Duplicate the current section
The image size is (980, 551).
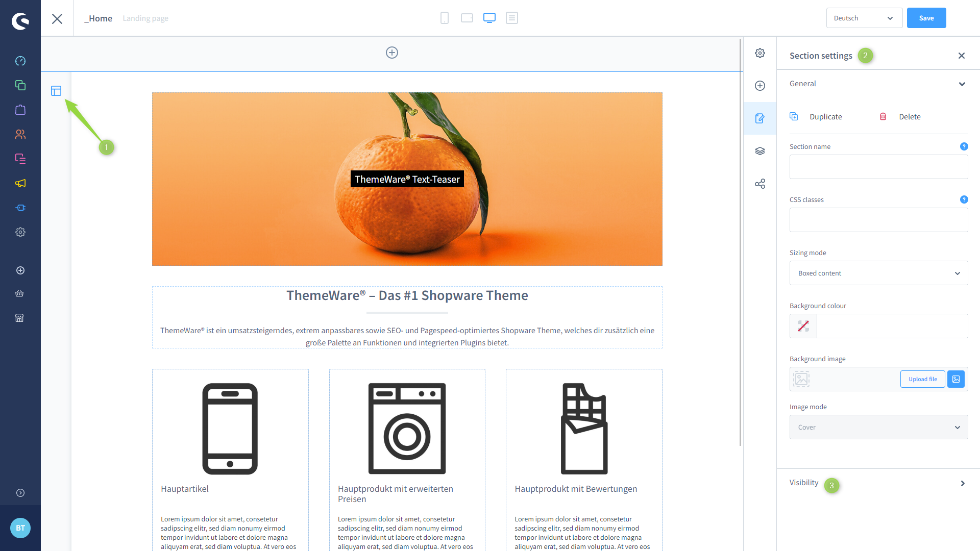[x=816, y=117]
